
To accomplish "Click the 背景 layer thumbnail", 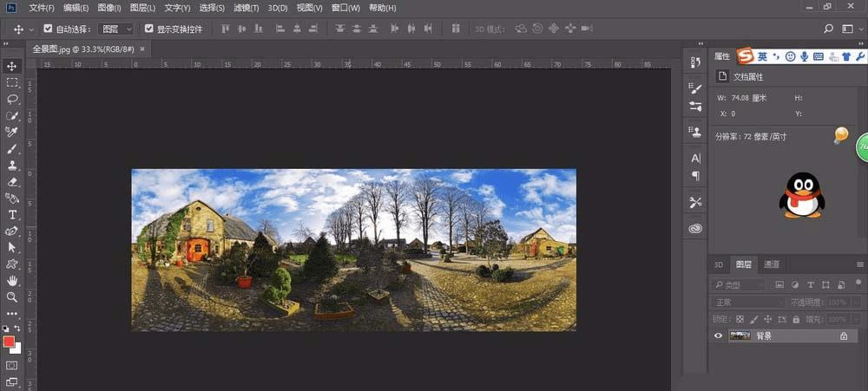I will 740,336.
